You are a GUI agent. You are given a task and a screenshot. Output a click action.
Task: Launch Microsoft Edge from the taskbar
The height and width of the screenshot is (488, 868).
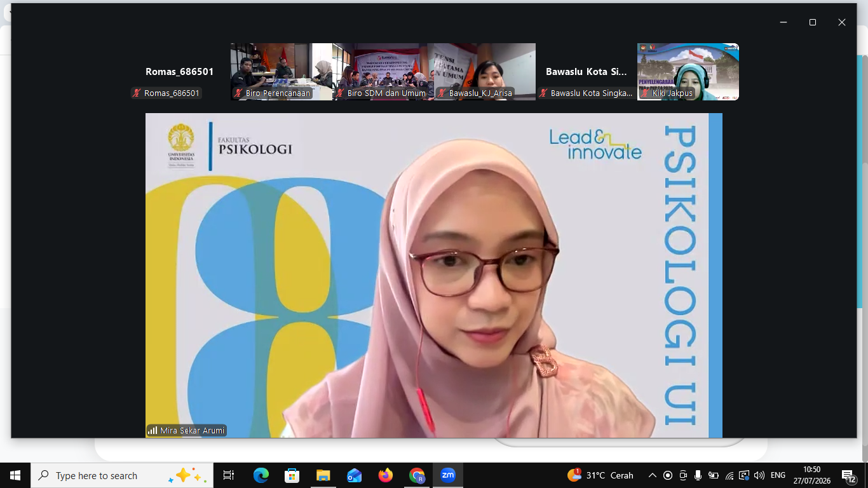point(261,475)
